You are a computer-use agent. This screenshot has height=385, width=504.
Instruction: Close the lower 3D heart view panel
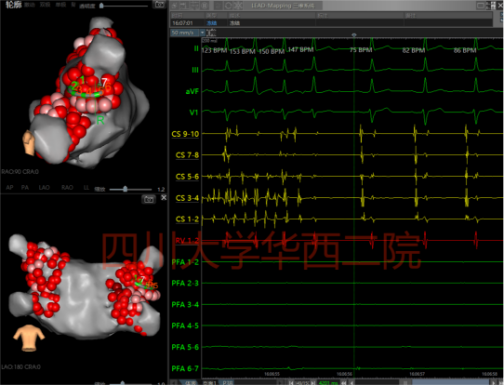pyautogui.click(x=164, y=198)
